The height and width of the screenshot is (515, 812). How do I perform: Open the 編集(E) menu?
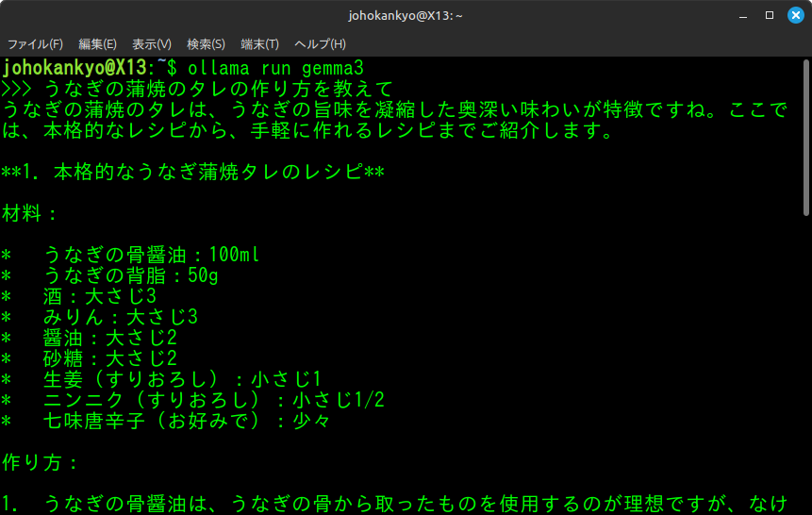coord(97,44)
